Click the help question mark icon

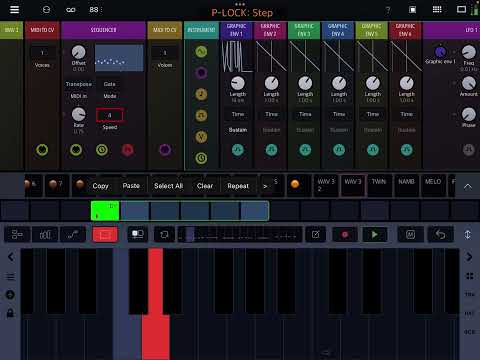point(388,10)
